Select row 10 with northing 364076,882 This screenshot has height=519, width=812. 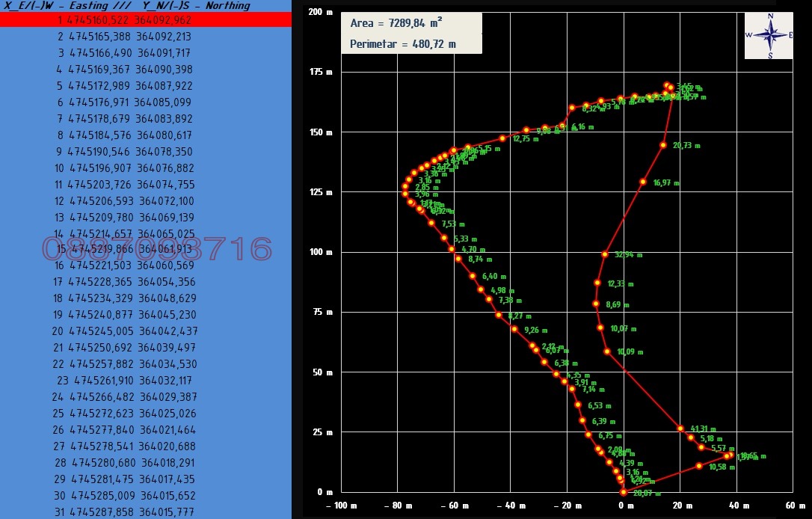[x=146, y=168]
